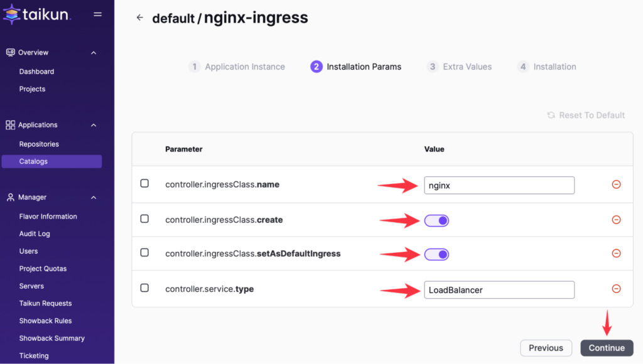Open the Extra Values step
Screen dimensions: 643x364
pos(460,67)
